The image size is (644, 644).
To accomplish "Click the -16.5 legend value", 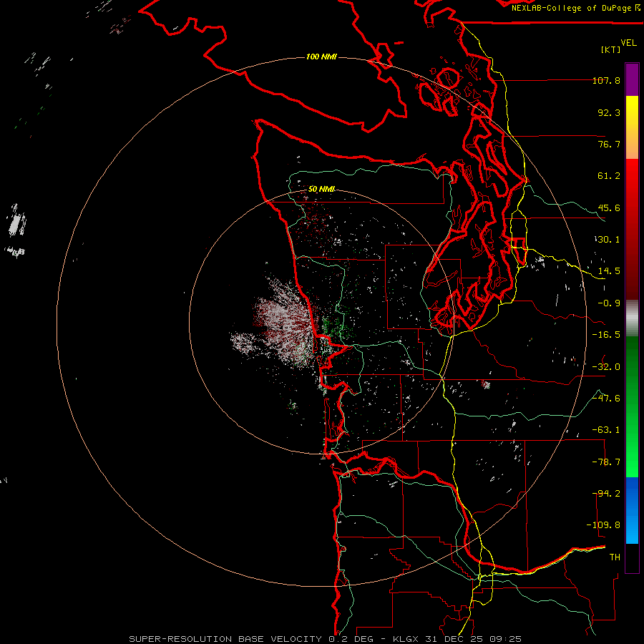I will tap(606, 335).
